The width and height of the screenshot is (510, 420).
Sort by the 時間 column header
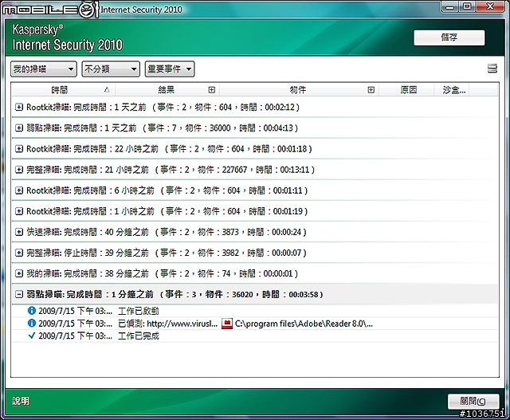point(63,90)
